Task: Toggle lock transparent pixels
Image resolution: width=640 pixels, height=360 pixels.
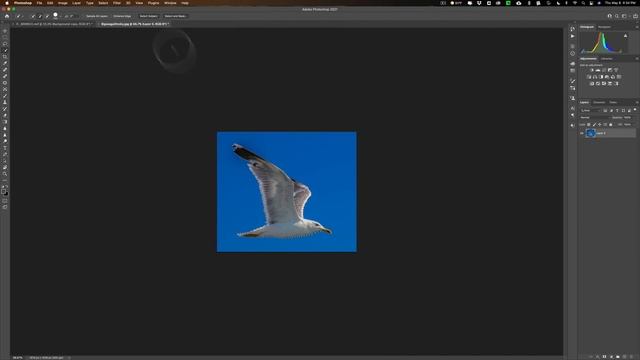Action: pyautogui.click(x=589, y=124)
